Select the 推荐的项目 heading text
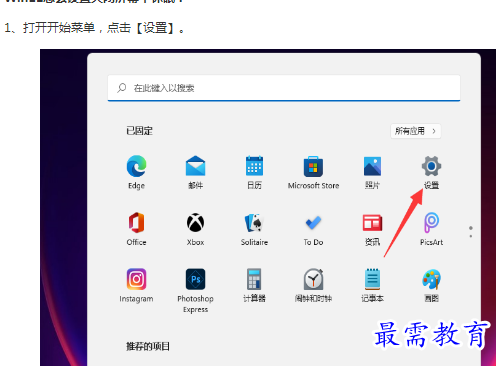 tap(148, 347)
